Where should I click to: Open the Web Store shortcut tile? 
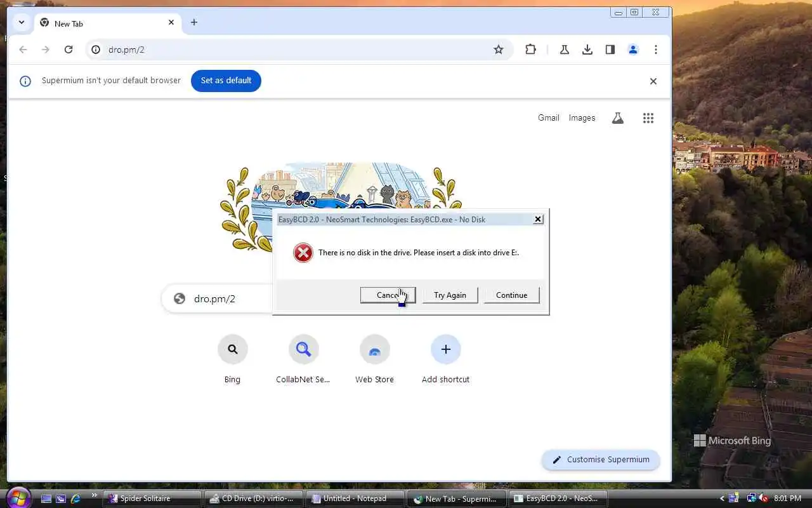[374, 359]
